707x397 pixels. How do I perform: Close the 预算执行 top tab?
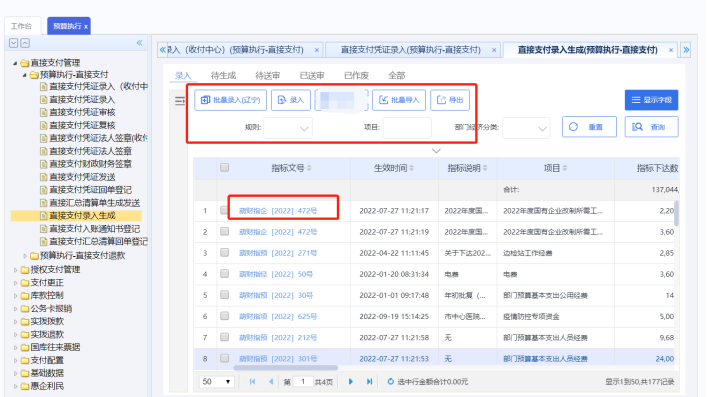86,27
